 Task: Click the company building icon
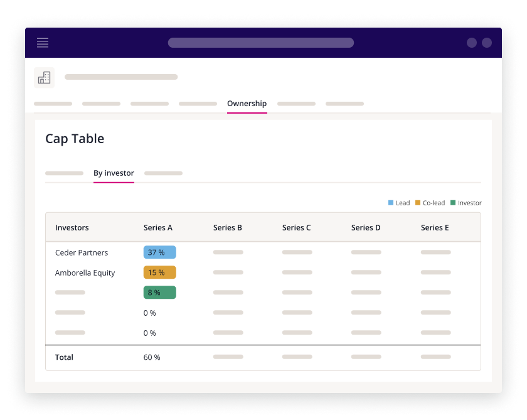(x=44, y=77)
